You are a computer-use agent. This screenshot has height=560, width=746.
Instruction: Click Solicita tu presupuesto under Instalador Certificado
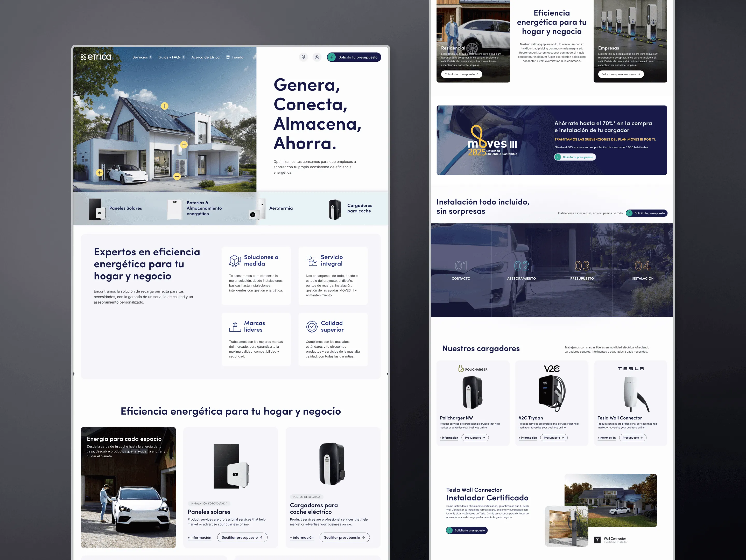coord(467,530)
